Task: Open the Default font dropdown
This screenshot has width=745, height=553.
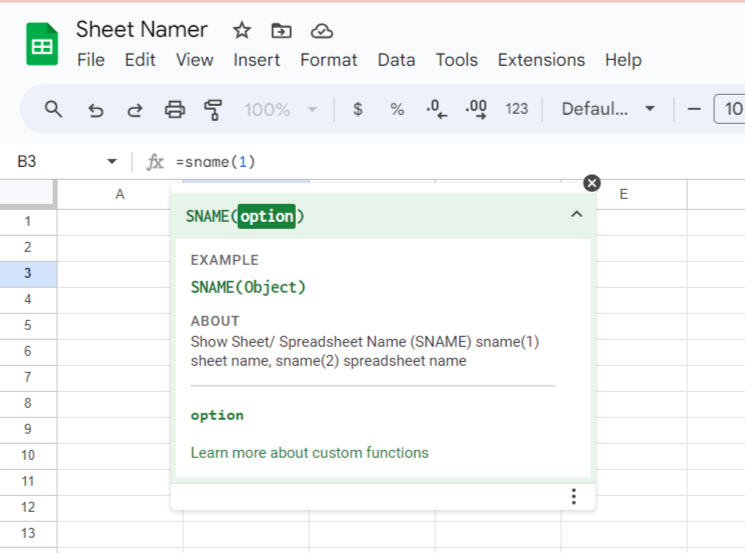Action: [607, 109]
